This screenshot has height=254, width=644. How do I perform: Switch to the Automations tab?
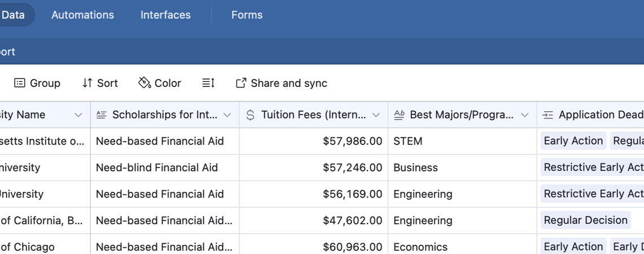pyautogui.click(x=82, y=15)
